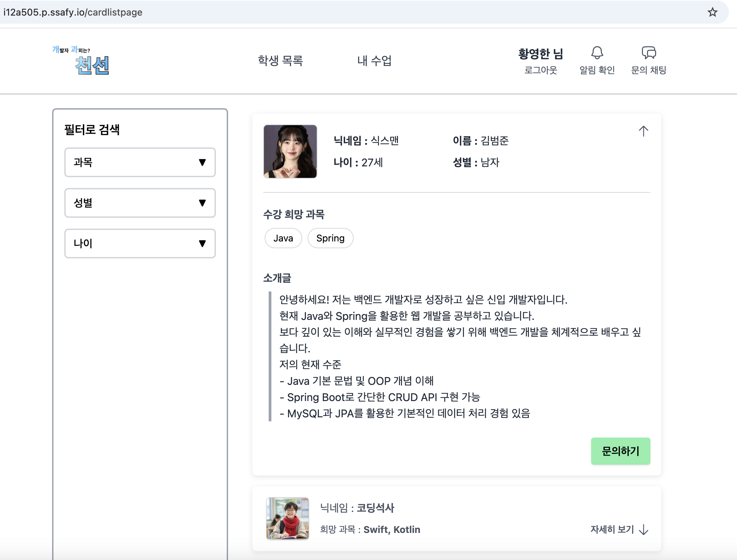Viewport: 737px width, 560px height.
Task: Go to the 학생 목록 menu
Action: pos(280,61)
